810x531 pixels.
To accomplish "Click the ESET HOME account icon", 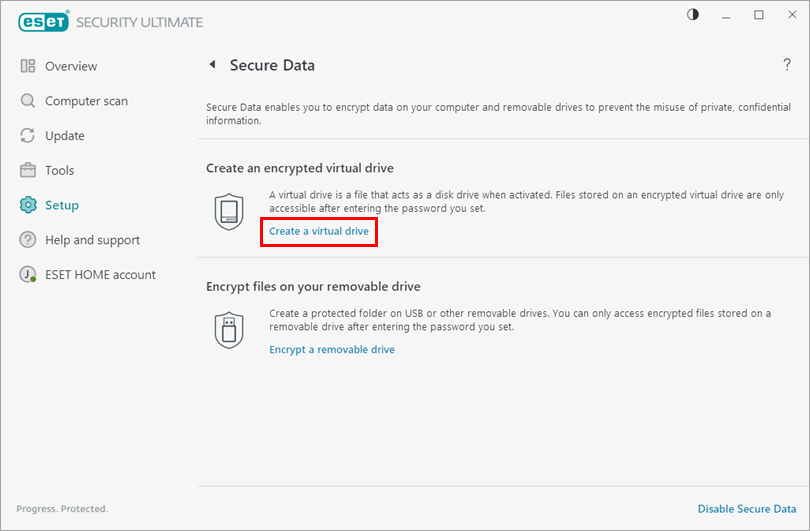I will click(x=28, y=275).
